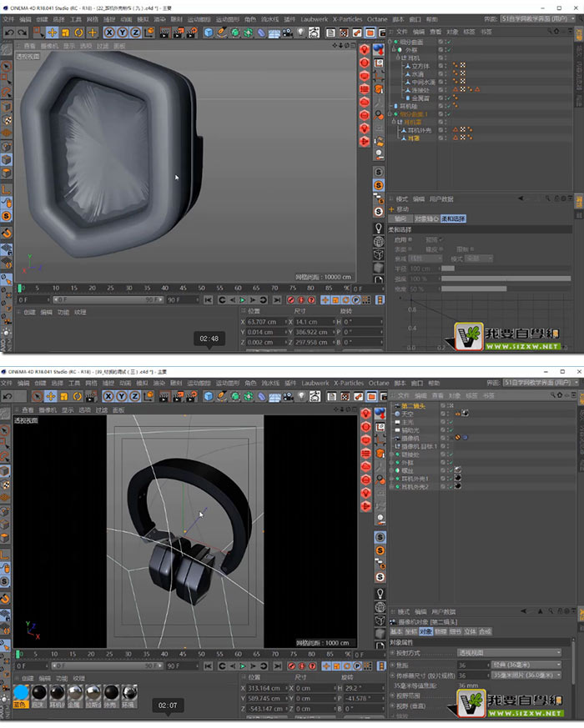Open 标签 menu in upper Object Manager

(469, 32)
